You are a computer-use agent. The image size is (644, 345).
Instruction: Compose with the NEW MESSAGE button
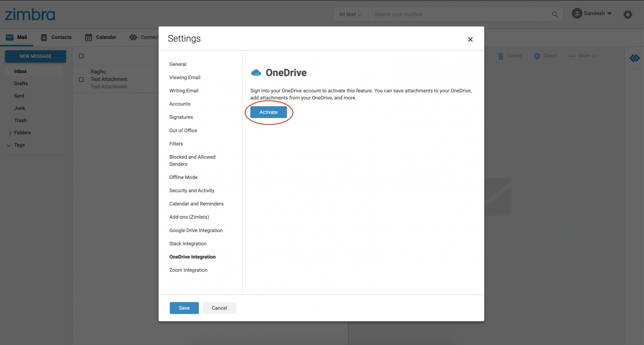[x=35, y=56]
